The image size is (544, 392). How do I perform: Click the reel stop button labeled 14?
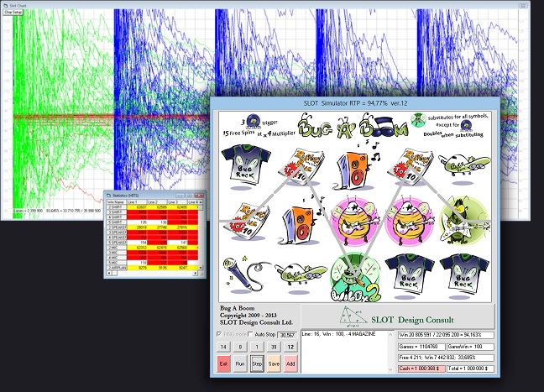(223, 347)
